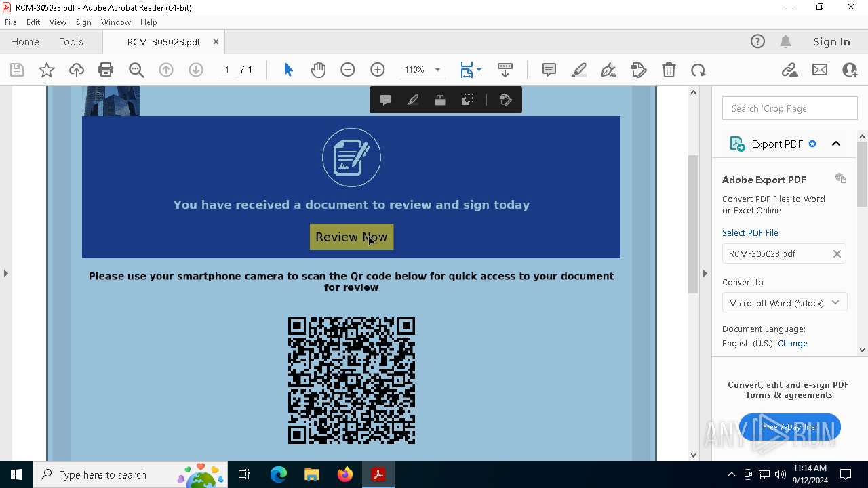Zoom out with minus button
The height and width of the screenshot is (488, 868).
[348, 70]
